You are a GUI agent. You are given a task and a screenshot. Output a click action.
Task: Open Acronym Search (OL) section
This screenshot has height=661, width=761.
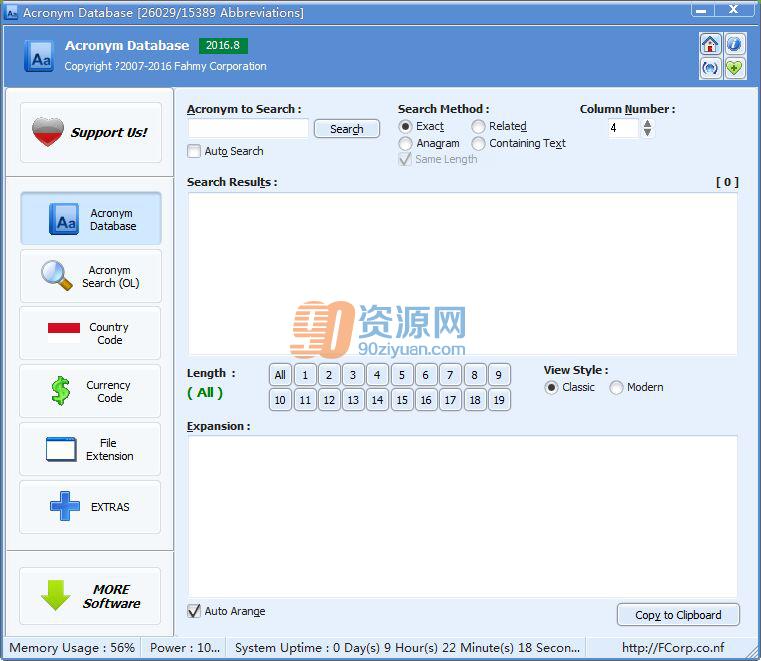(91, 276)
